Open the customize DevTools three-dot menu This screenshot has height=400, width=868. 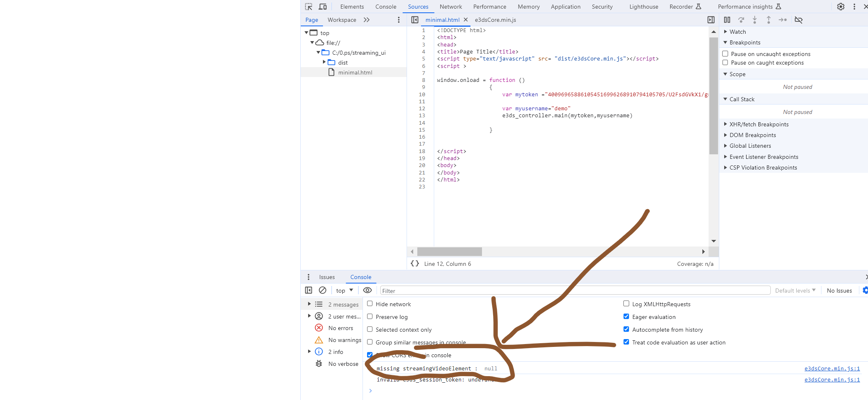[x=854, y=7]
